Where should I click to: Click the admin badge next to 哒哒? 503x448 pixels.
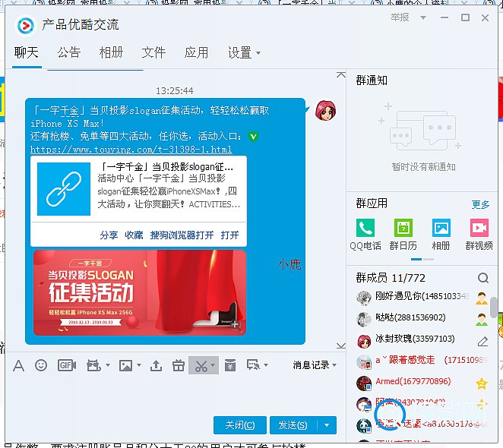click(x=482, y=320)
